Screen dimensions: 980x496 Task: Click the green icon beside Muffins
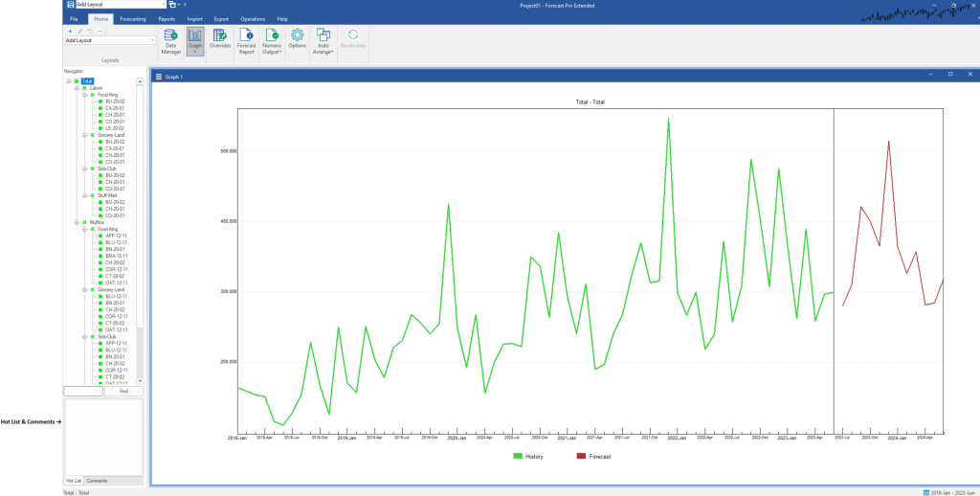(84, 223)
